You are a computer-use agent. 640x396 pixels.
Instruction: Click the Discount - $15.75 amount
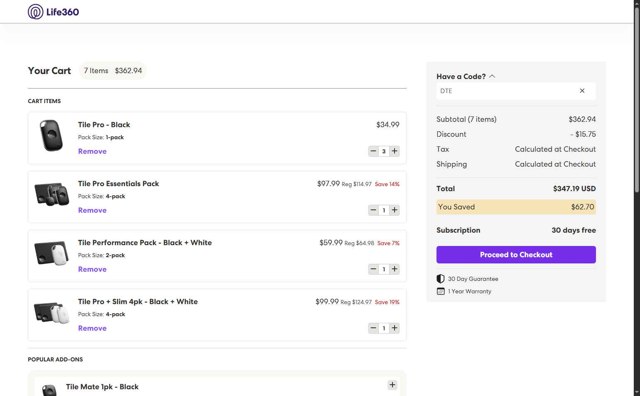coord(583,134)
